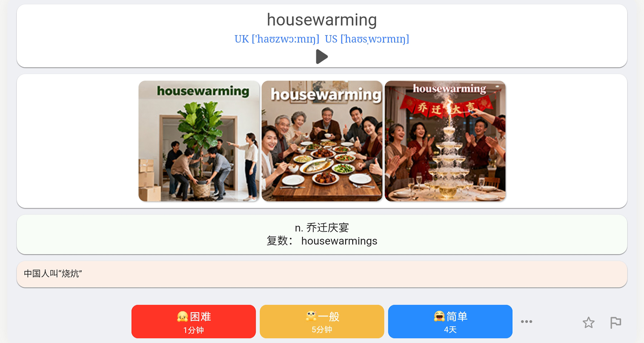The image size is (644, 343).
Task: Open the family dinner housewarming image
Action: (x=322, y=141)
